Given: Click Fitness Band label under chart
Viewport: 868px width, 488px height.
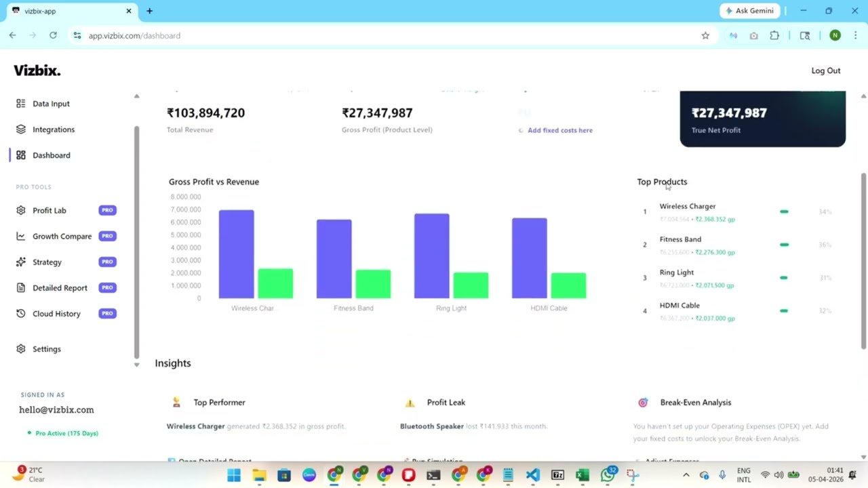Looking at the screenshot, I should coord(353,308).
